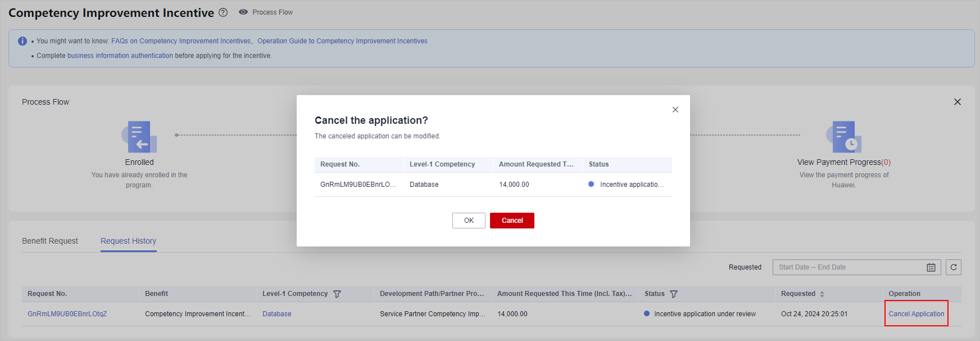
Task: Click Cancel Application link in Operation column
Action: [916, 314]
